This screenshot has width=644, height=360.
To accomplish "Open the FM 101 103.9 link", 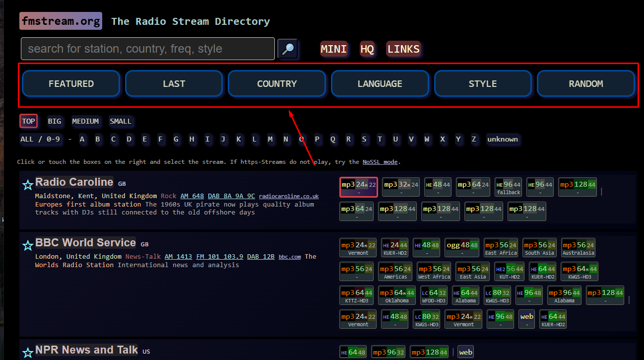I will tap(220, 257).
